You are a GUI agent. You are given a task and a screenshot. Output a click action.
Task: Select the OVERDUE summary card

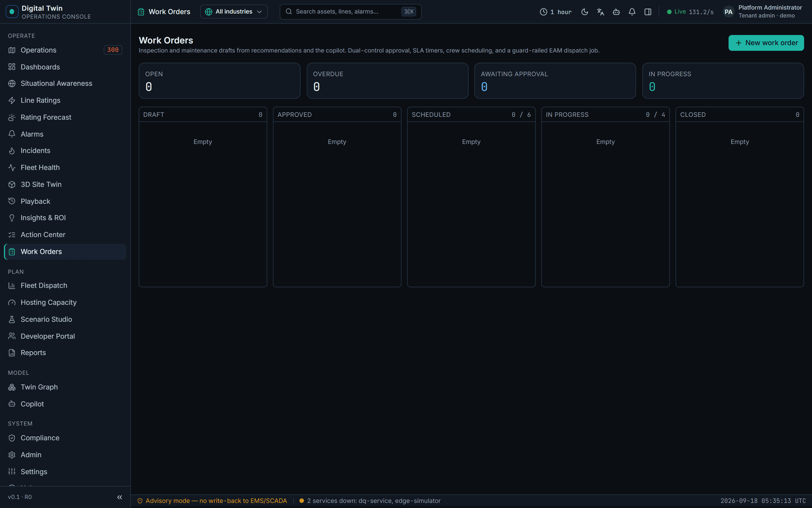coord(387,81)
